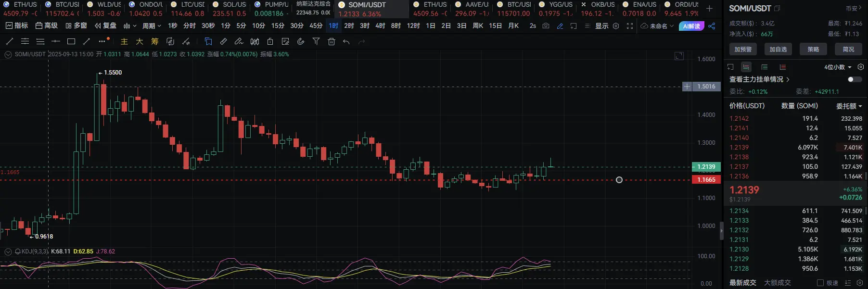This screenshot has height=289, width=868.
Task: Select the arrow line drawing tool
Action: pyautogui.click(x=87, y=41)
